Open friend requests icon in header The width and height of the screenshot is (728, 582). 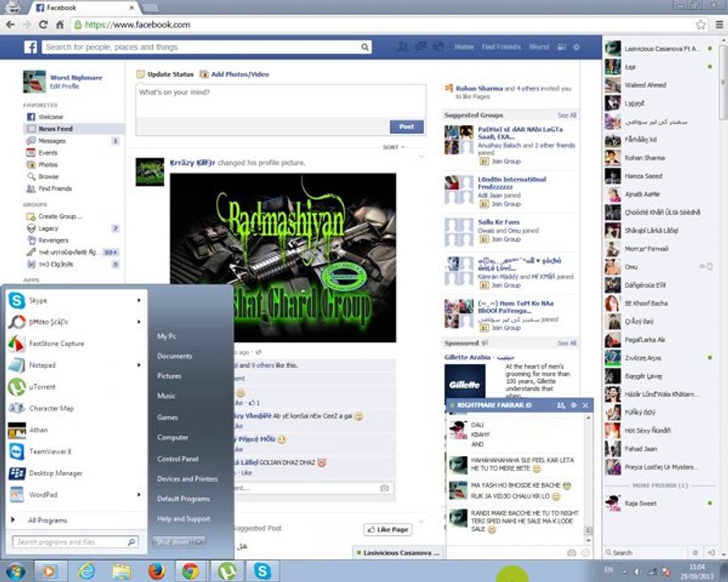403,46
